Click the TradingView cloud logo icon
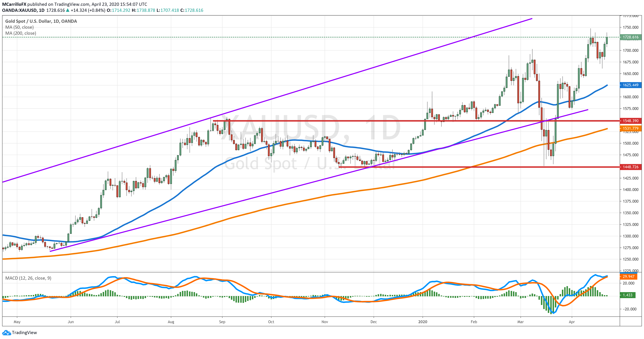The image size is (644, 339). pos(6,332)
